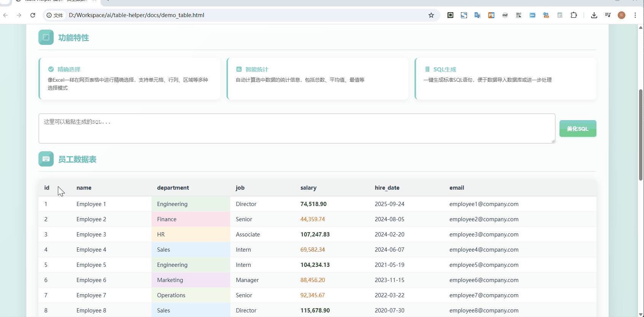
Task: Open the Extensions puzzle-piece menu
Action: tap(574, 15)
